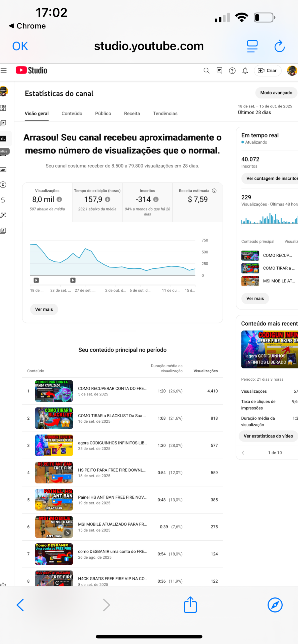The image size is (298, 644).
Task: Click Ver estatísticas do vídeo button
Action: tap(268, 436)
